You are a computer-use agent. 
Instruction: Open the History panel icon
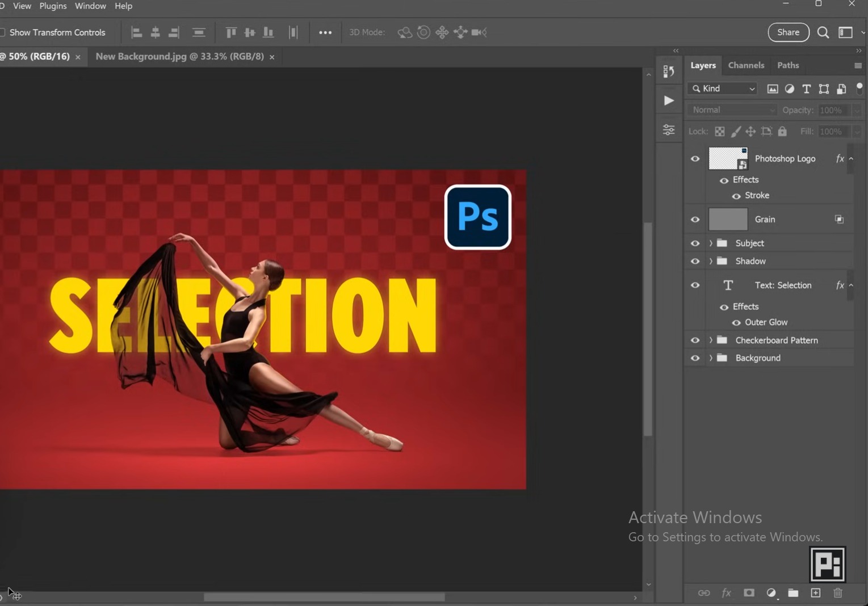pyautogui.click(x=669, y=71)
